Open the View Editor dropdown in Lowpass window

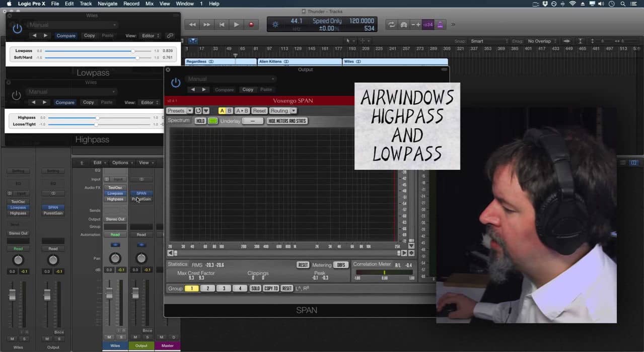[151, 36]
